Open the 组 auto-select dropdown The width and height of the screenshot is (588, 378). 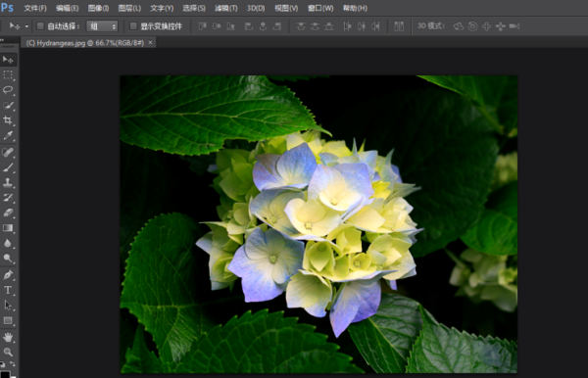pos(102,26)
